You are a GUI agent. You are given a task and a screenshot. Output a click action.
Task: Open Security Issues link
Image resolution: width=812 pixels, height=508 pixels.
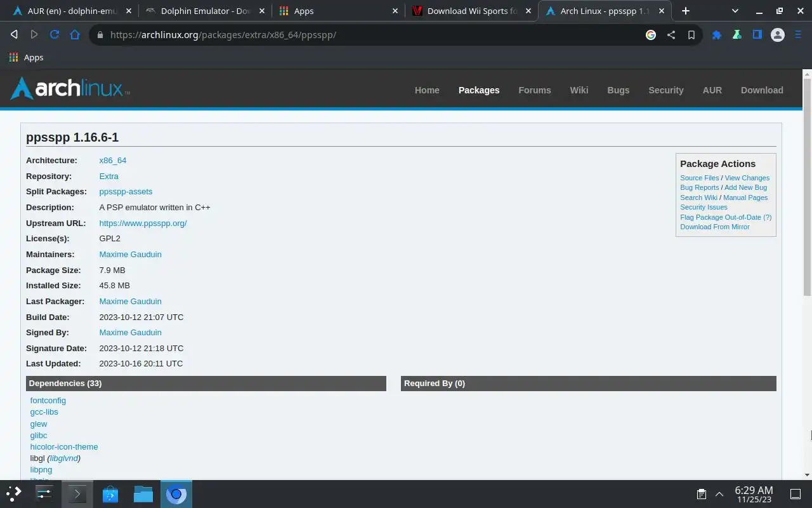pyautogui.click(x=704, y=207)
